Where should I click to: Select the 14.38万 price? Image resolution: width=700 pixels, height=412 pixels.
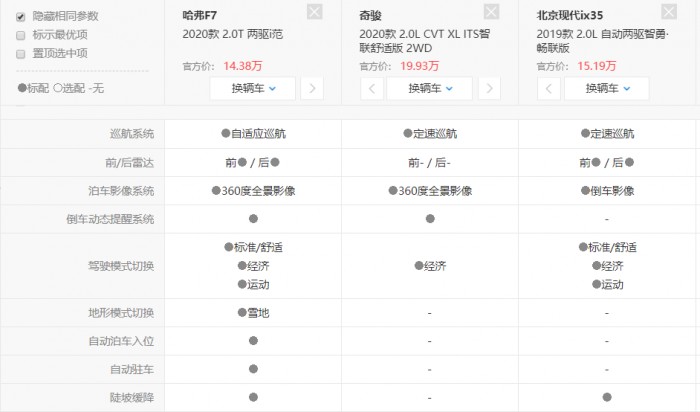(x=243, y=66)
